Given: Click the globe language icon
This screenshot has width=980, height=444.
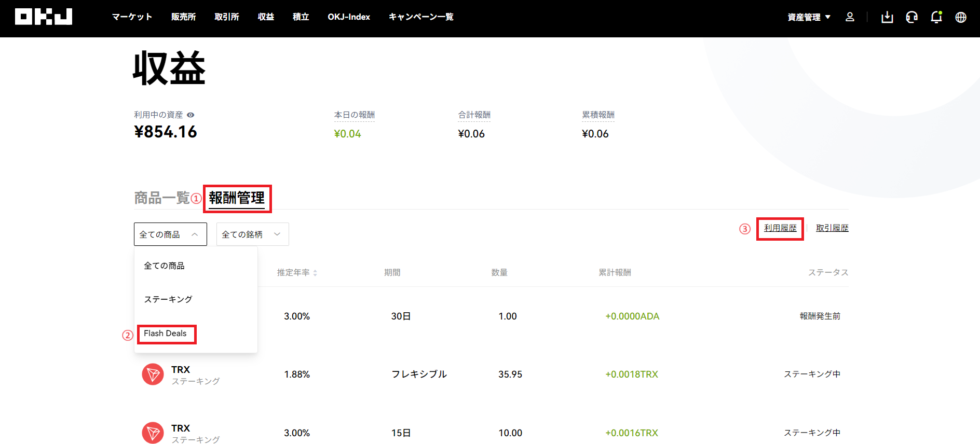Looking at the screenshot, I should [x=961, y=17].
